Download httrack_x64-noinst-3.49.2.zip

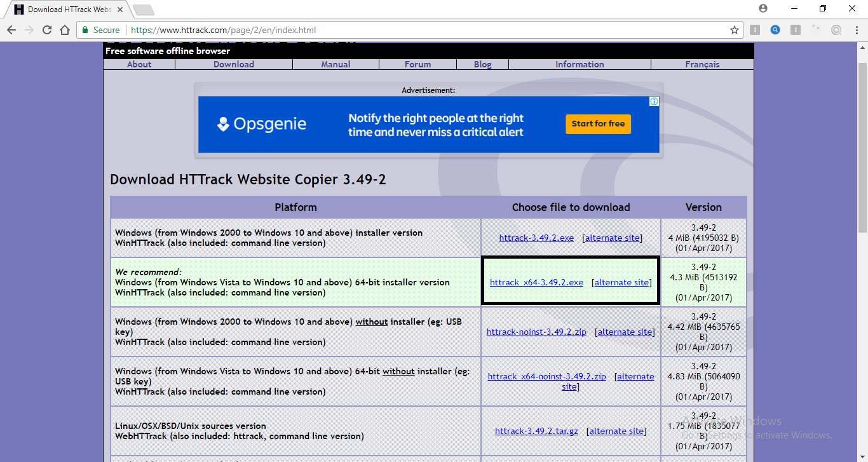tap(546, 376)
